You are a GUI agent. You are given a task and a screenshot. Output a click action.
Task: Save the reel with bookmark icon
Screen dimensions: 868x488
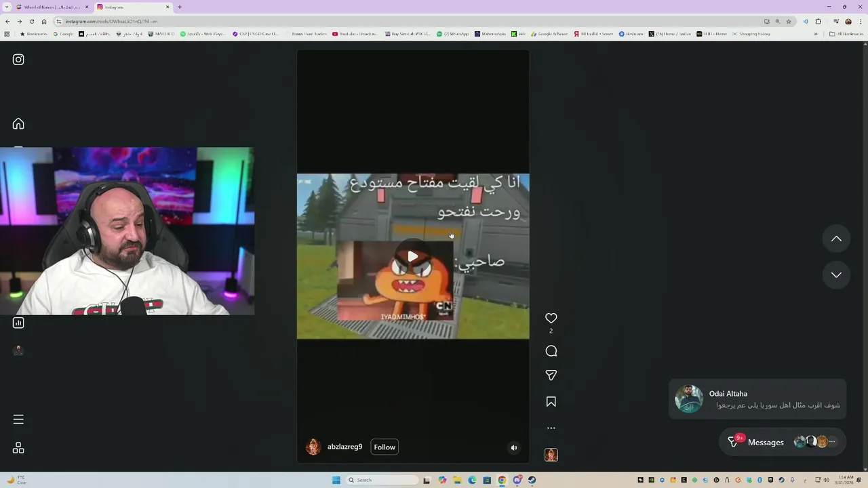pyautogui.click(x=551, y=402)
